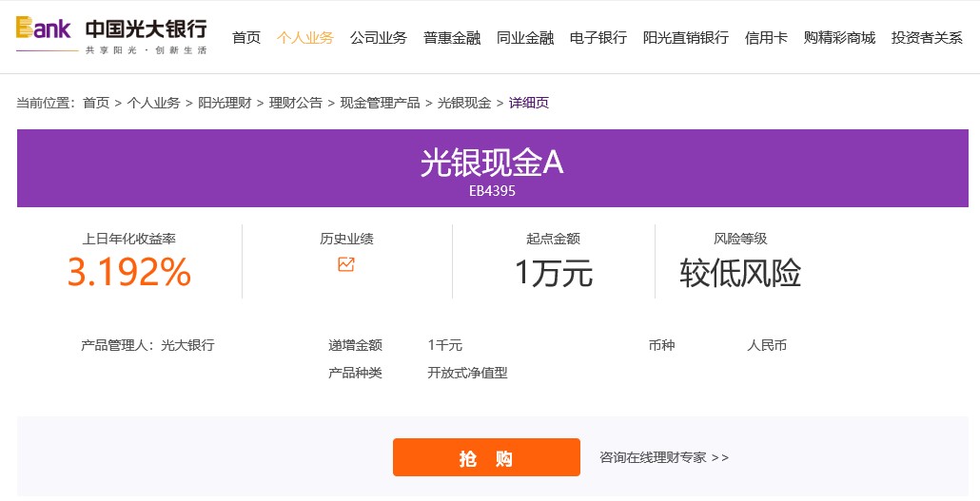Click 个人业务 in breadcrumb trail
Image resolution: width=980 pixels, height=501 pixels.
pos(154,103)
